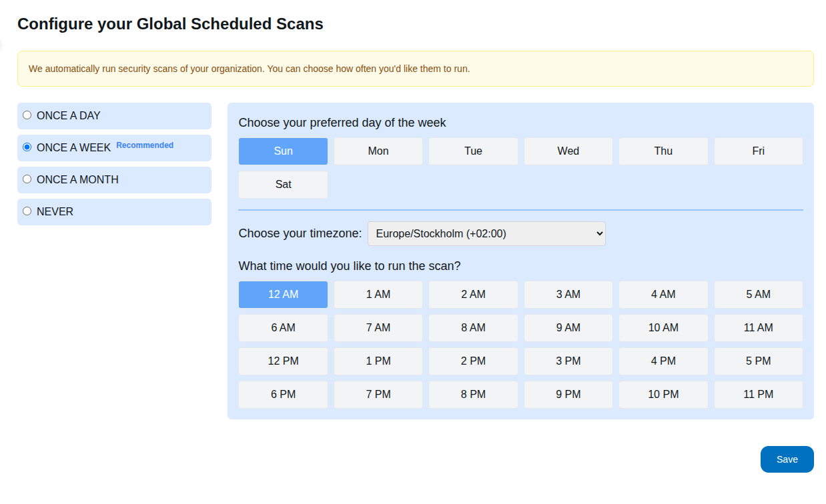
Task: Select 11 AM for the scan
Action: coord(758,327)
